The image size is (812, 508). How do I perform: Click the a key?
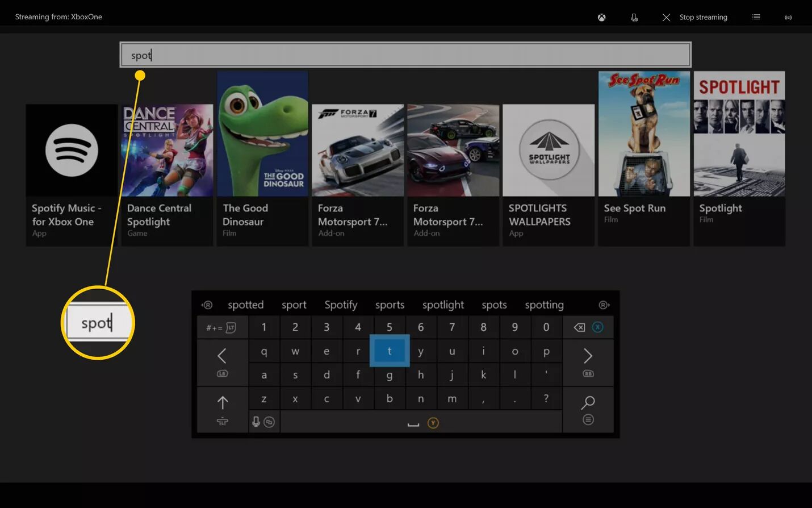pos(264,374)
